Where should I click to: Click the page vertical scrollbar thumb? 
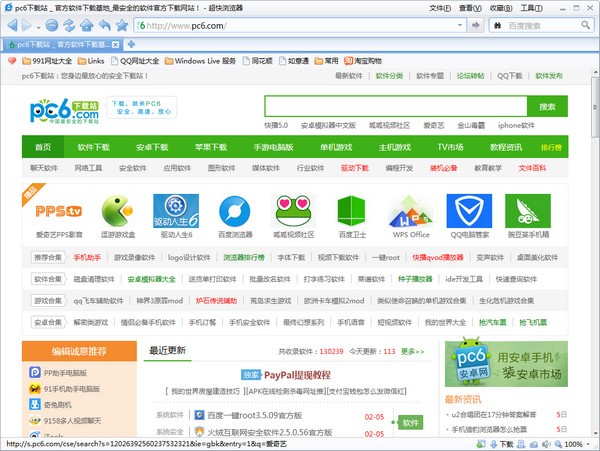[595, 107]
